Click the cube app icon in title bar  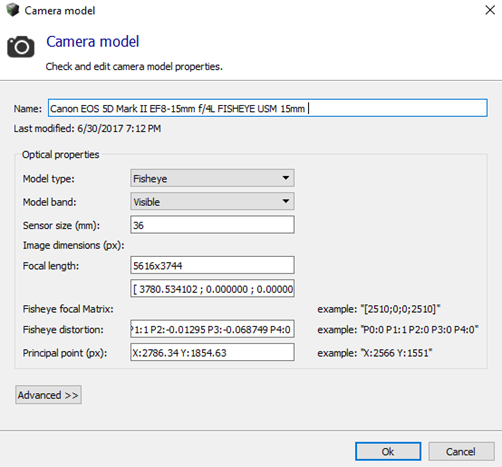click(x=13, y=10)
